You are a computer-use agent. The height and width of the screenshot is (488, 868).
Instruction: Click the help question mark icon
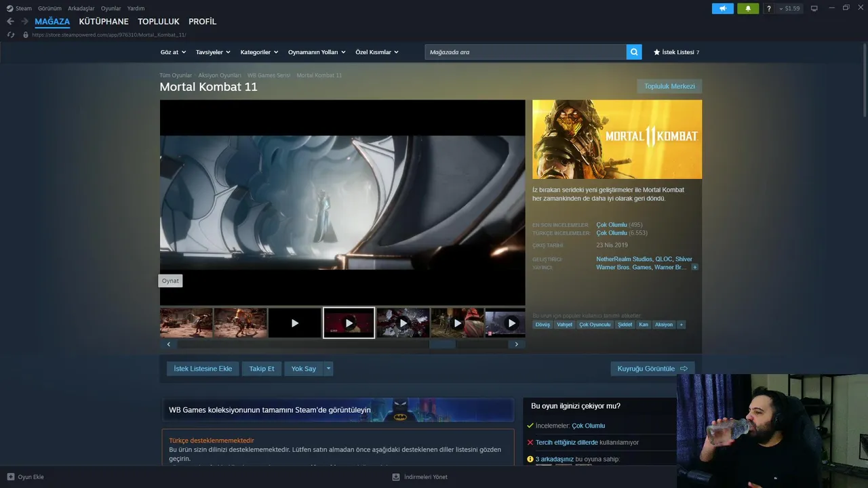pos(768,9)
